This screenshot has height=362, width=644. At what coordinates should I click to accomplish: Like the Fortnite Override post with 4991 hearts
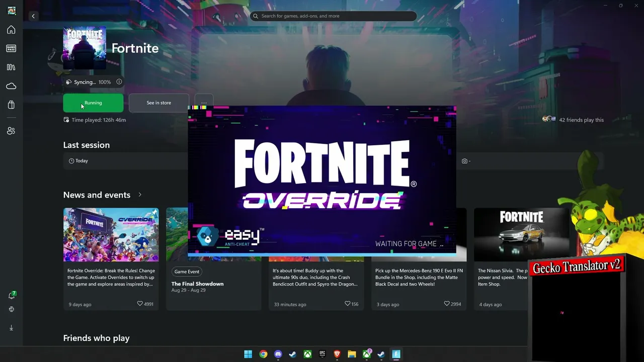[x=140, y=304]
